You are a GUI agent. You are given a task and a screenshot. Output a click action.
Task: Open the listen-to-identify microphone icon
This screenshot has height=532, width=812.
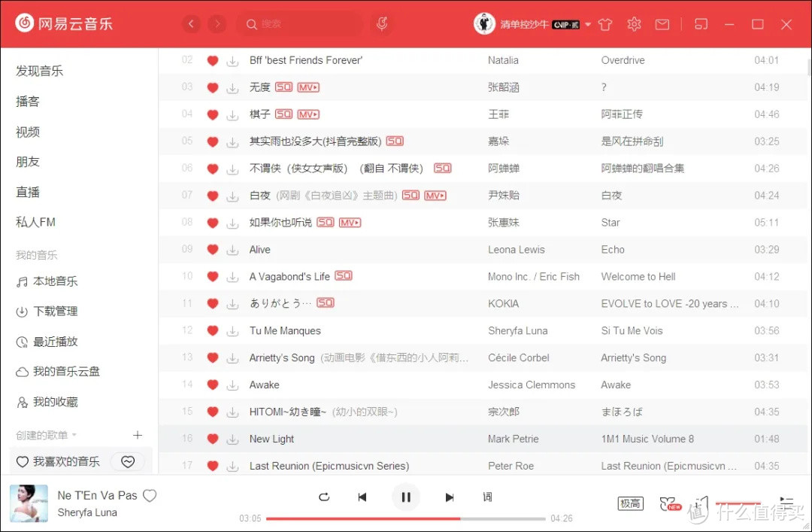382,24
